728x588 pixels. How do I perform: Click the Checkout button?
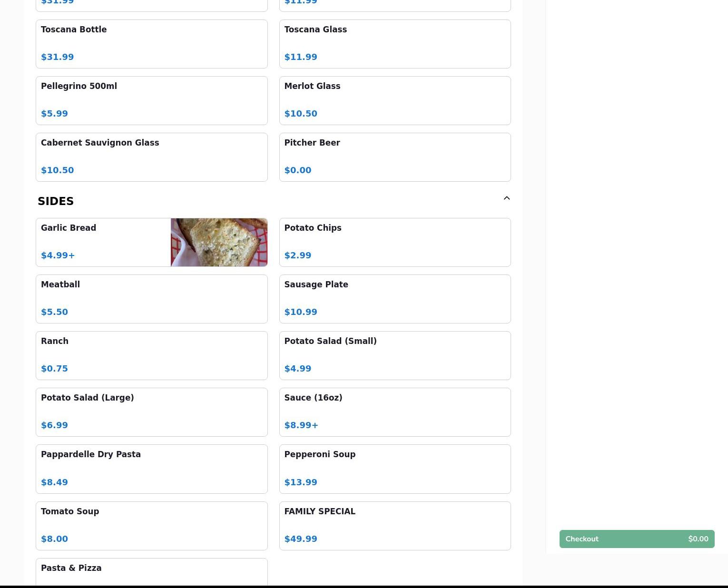pos(636,539)
